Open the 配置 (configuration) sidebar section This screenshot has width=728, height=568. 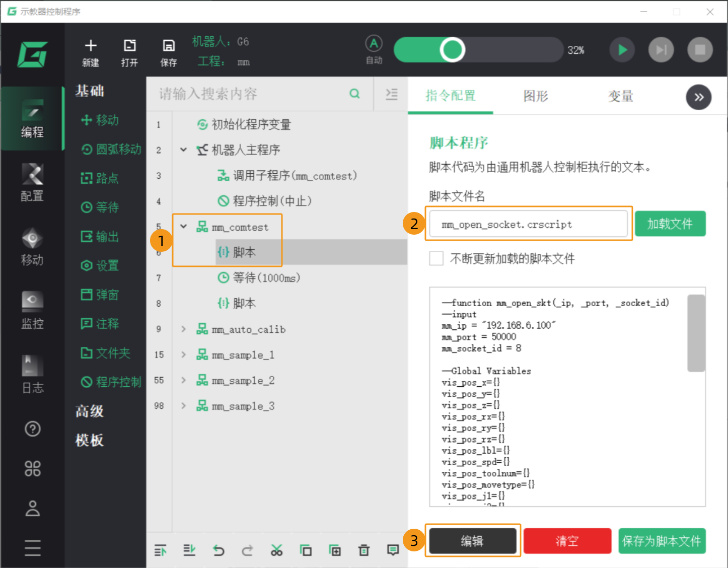[x=32, y=182]
